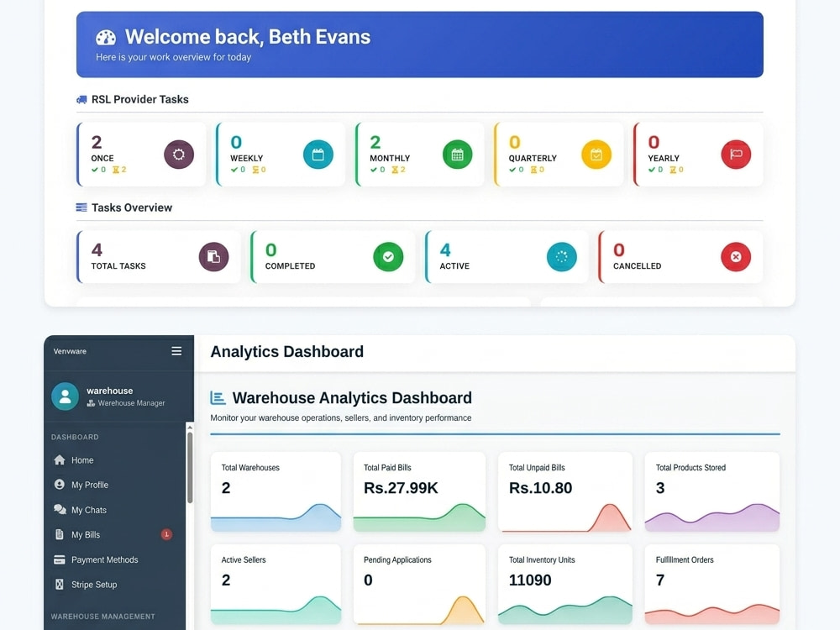
Task: Click the My Bills document icon
Action: tap(60, 534)
